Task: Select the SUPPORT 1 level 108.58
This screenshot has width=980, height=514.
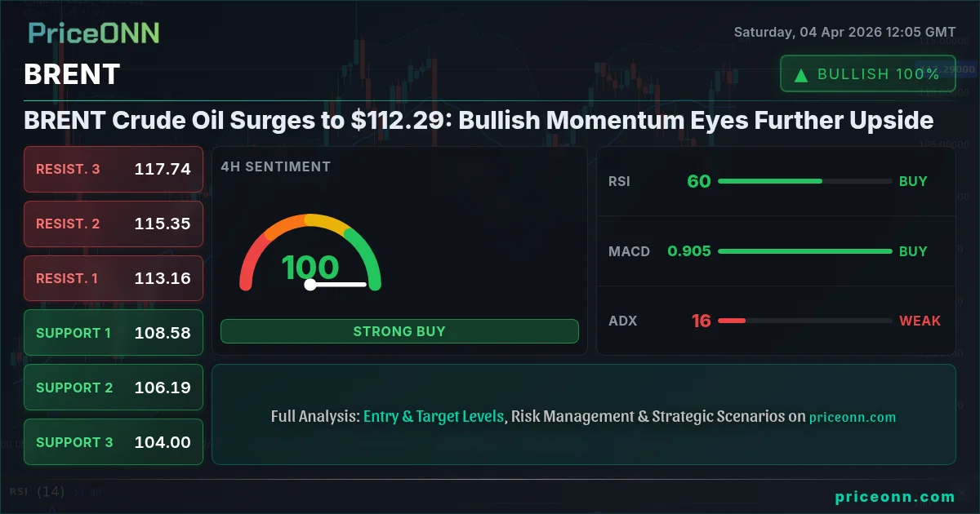Action: (x=114, y=333)
